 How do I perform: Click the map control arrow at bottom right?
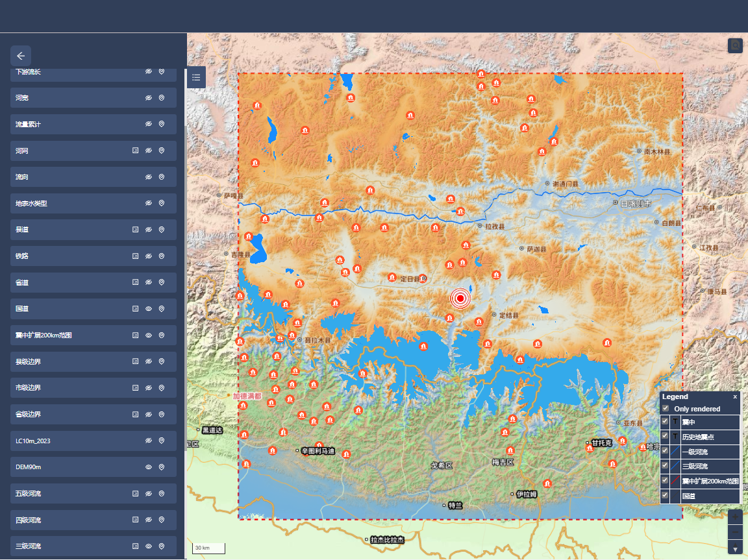735,549
